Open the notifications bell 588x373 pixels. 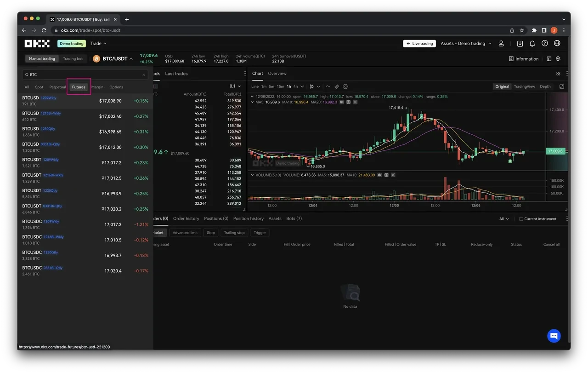[x=532, y=44]
